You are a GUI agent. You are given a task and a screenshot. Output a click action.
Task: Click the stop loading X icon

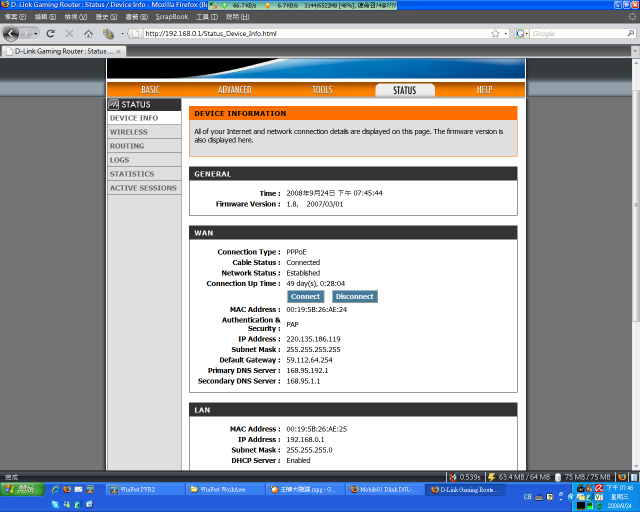[x=69, y=33]
